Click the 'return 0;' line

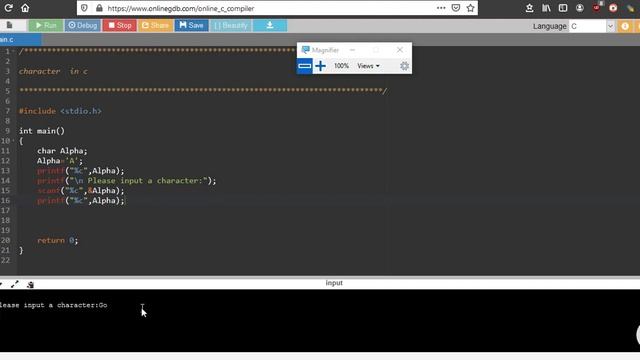[x=57, y=240]
